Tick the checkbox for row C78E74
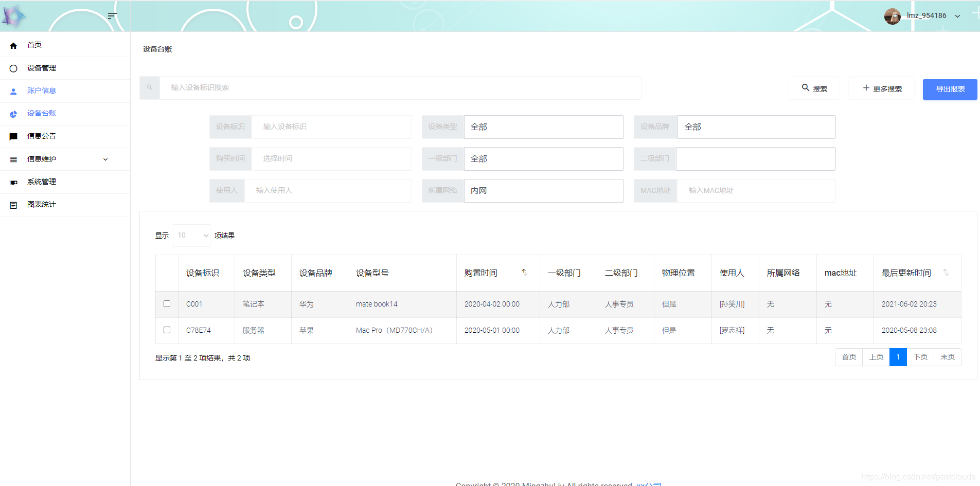The height and width of the screenshot is (486, 980). 167,330
